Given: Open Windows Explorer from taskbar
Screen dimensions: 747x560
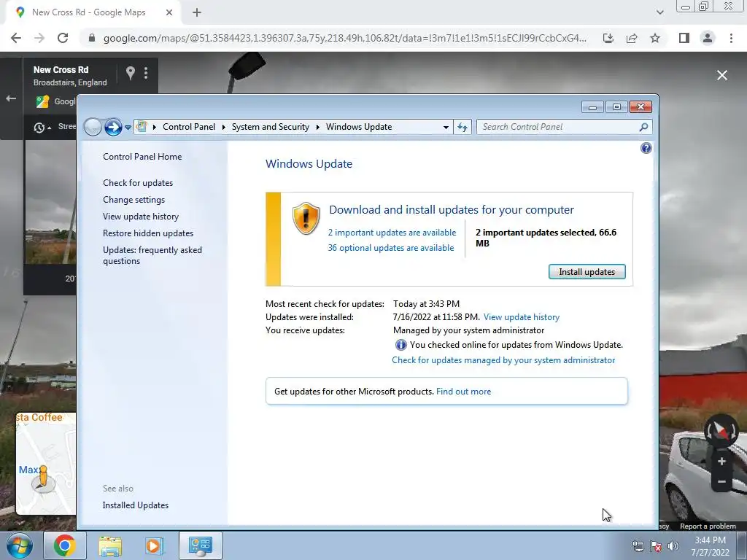Looking at the screenshot, I should (110, 545).
